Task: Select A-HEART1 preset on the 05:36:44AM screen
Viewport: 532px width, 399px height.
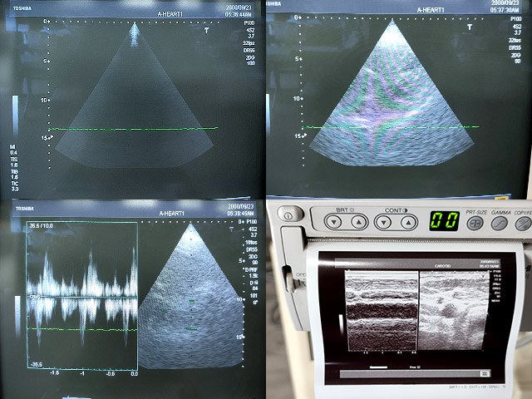Action: [170, 14]
